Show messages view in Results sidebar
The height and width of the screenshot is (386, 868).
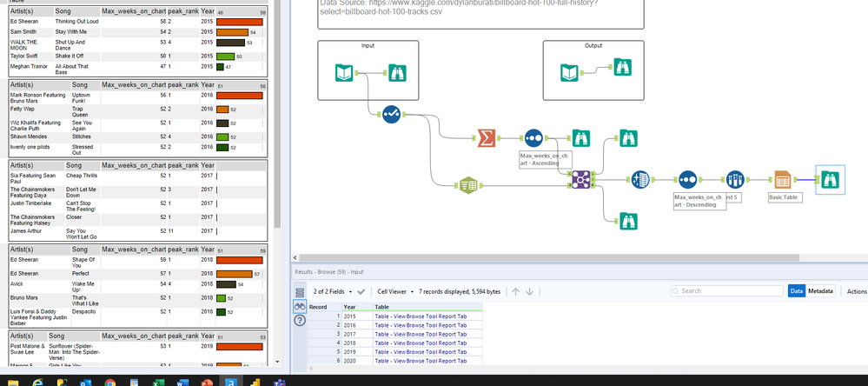tap(300, 292)
